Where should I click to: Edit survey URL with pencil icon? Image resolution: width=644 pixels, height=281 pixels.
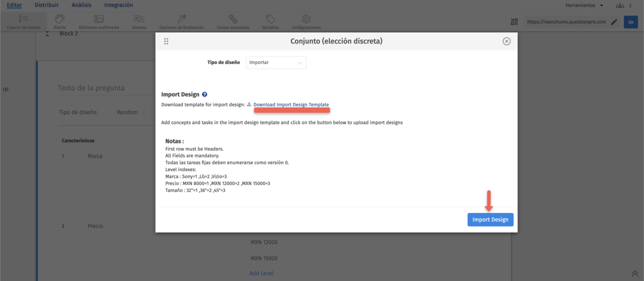point(614,22)
